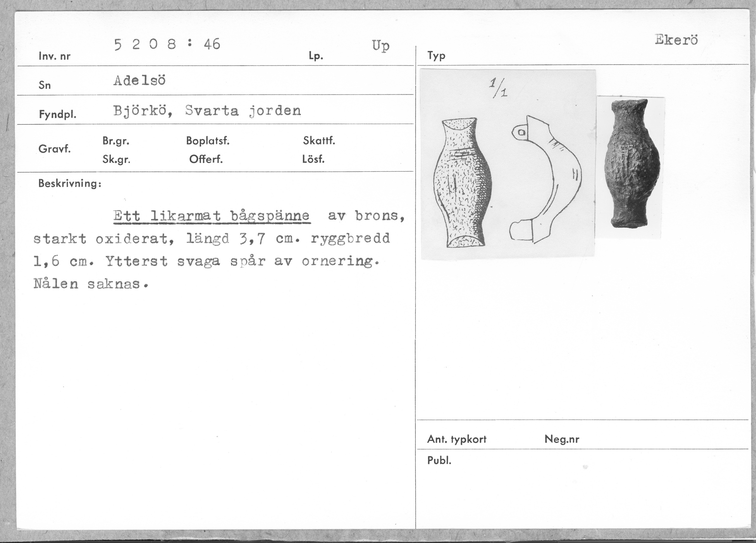Select the Skattf. option

[319, 141]
